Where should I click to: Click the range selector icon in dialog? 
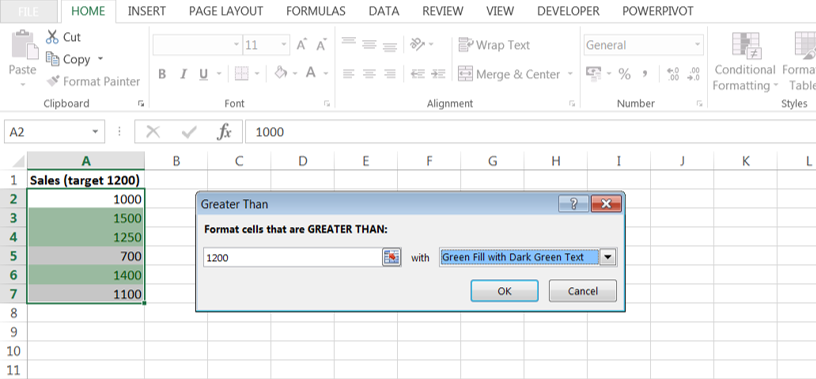click(x=391, y=257)
